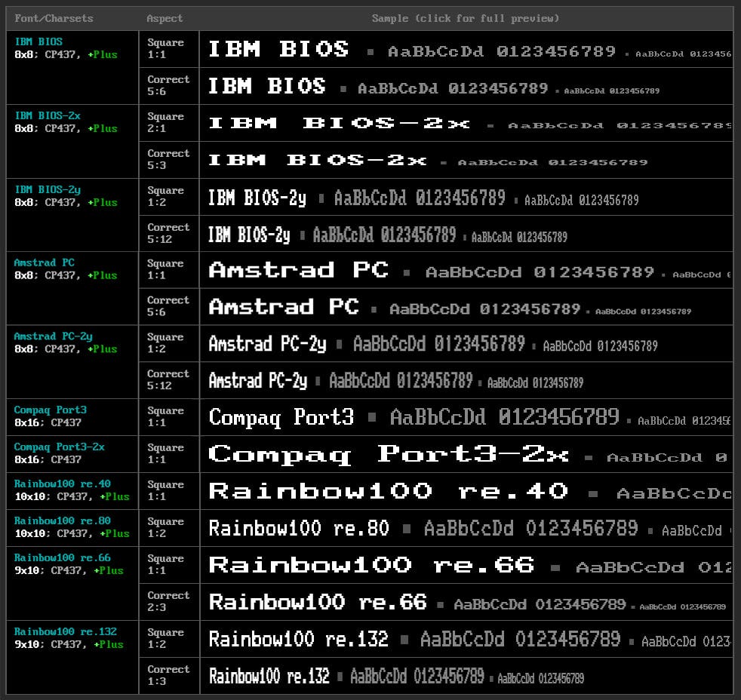Open the Rainbow100 re.66 font link
Viewport: 741px width, 700px height.
[63, 557]
